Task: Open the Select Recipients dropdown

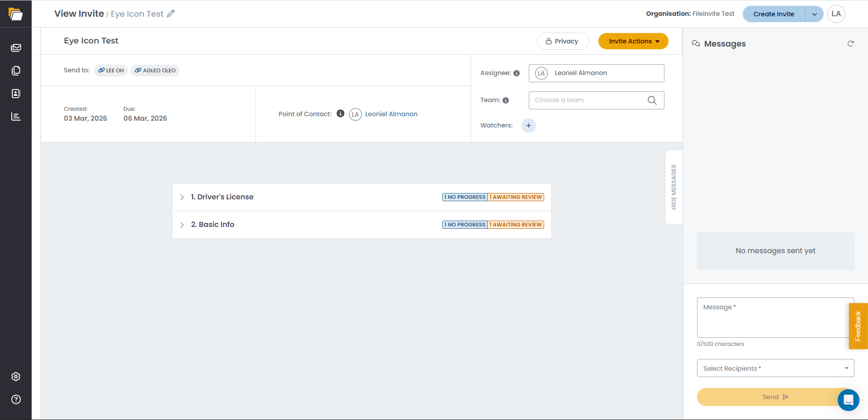Action: click(x=775, y=368)
